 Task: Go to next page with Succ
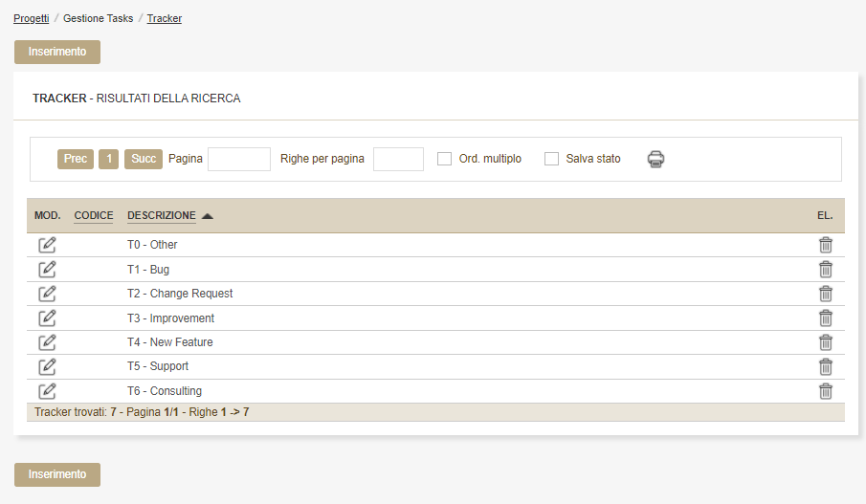click(144, 159)
